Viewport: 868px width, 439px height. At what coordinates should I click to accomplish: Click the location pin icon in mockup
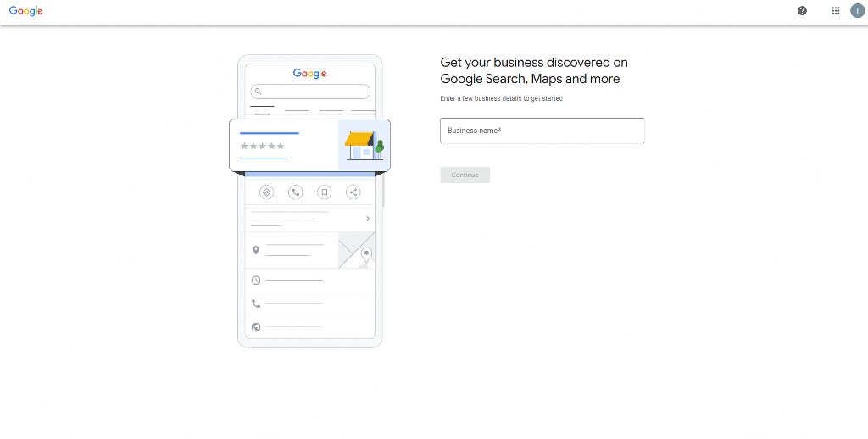(x=256, y=250)
